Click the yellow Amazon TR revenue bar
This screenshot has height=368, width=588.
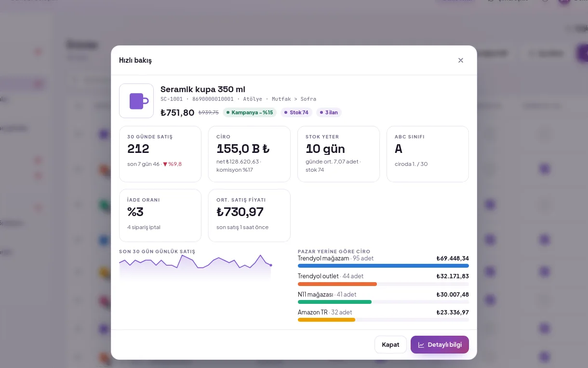coord(326,320)
